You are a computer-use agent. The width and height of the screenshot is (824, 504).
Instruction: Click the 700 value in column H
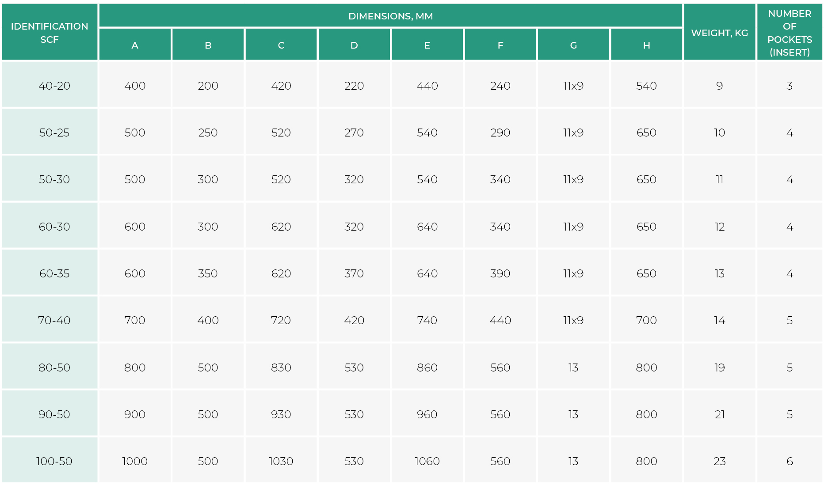(x=646, y=320)
